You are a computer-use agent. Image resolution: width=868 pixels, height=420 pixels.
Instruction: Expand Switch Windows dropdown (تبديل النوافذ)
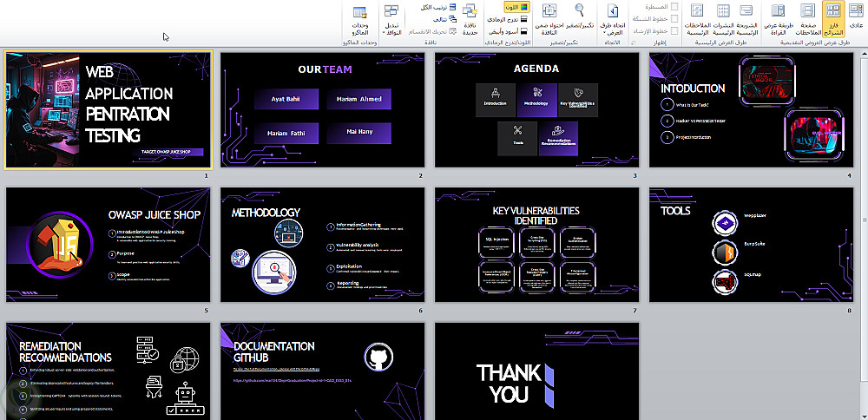391,21
